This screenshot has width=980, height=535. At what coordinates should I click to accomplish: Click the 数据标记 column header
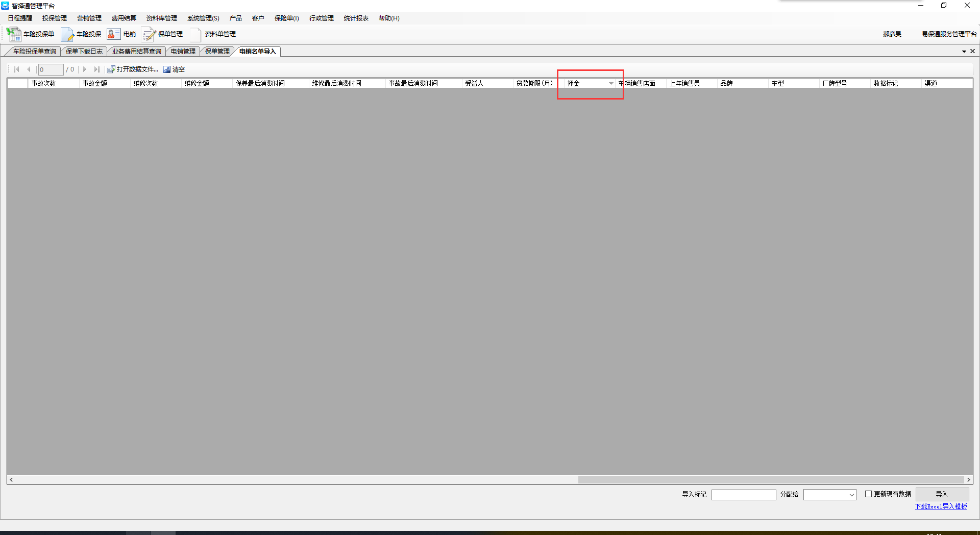896,83
